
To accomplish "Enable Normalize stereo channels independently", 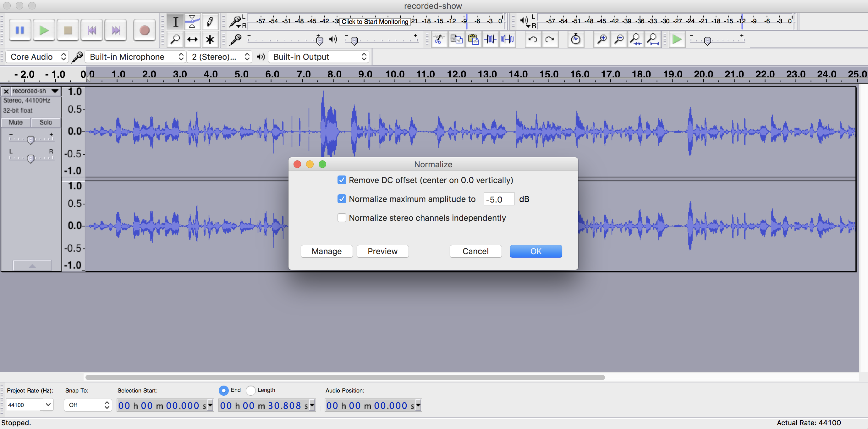I will (341, 218).
